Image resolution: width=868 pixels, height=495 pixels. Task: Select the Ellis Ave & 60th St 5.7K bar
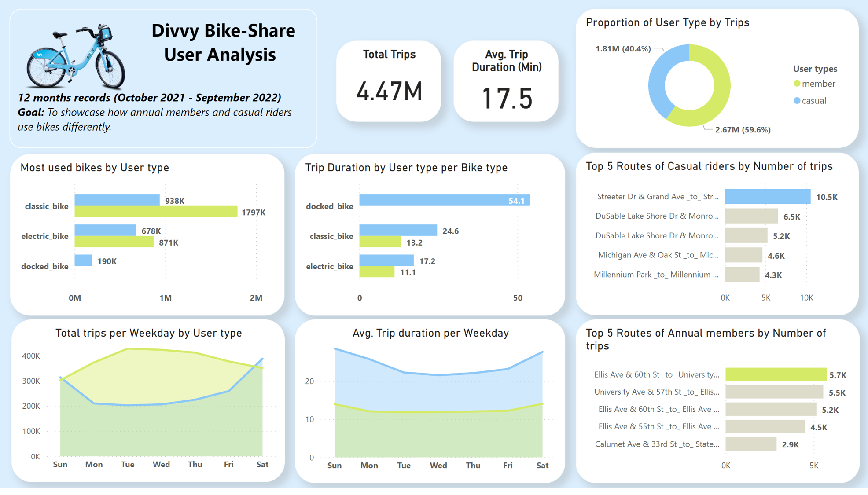point(776,375)
